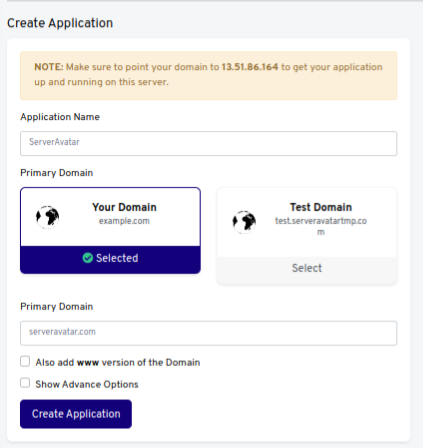The height and width of the screenshot is (448, 423).
Task: Click the Selected bar under Your Domain
Action: click(x=110, y=260)
